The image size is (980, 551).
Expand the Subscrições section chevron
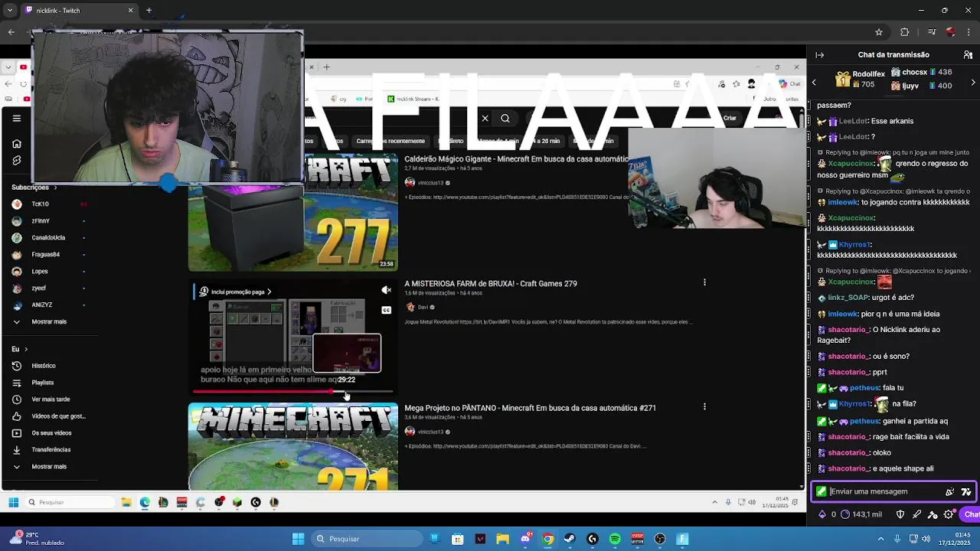tap(54, 187)
